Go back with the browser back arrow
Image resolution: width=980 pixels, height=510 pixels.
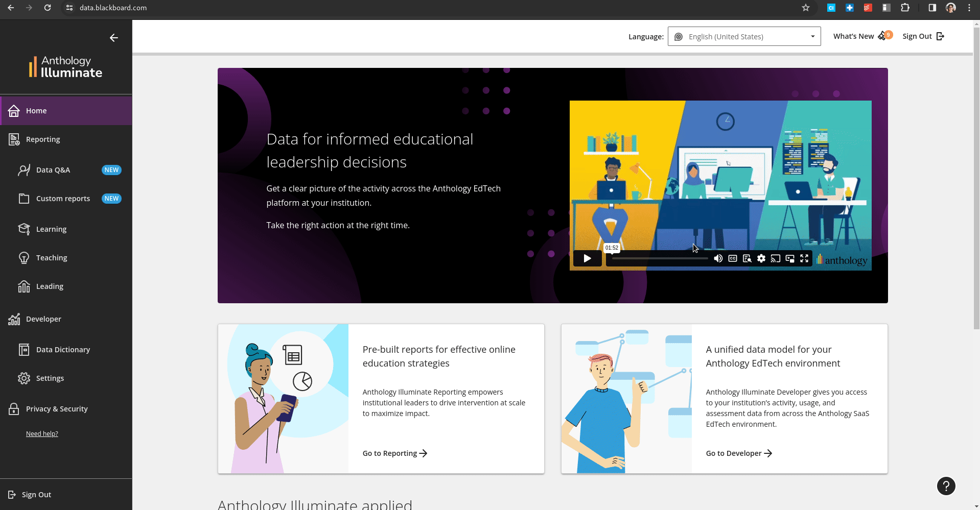pos(11,8)
